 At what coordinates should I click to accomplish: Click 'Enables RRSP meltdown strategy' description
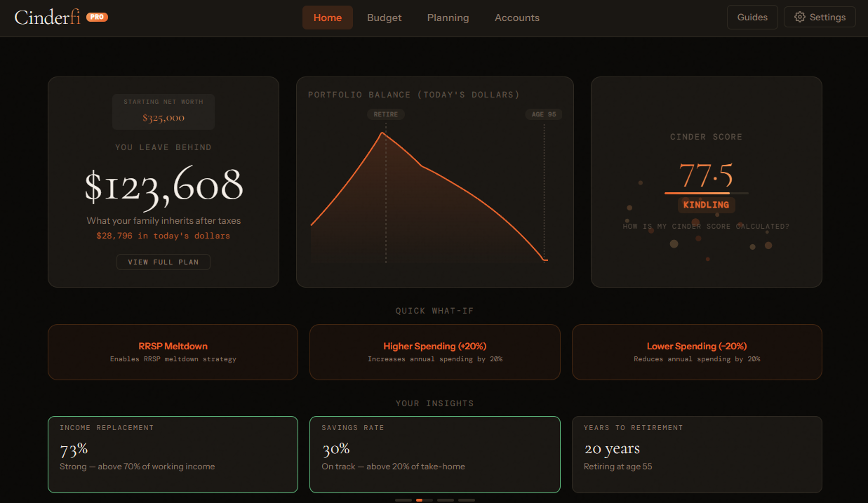173,359
